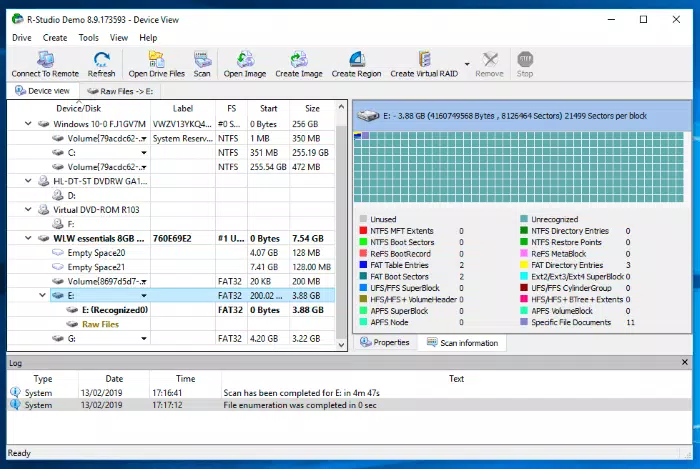Open the dropdown arrow on the E: row
The image size is (700, 469).
144,295
